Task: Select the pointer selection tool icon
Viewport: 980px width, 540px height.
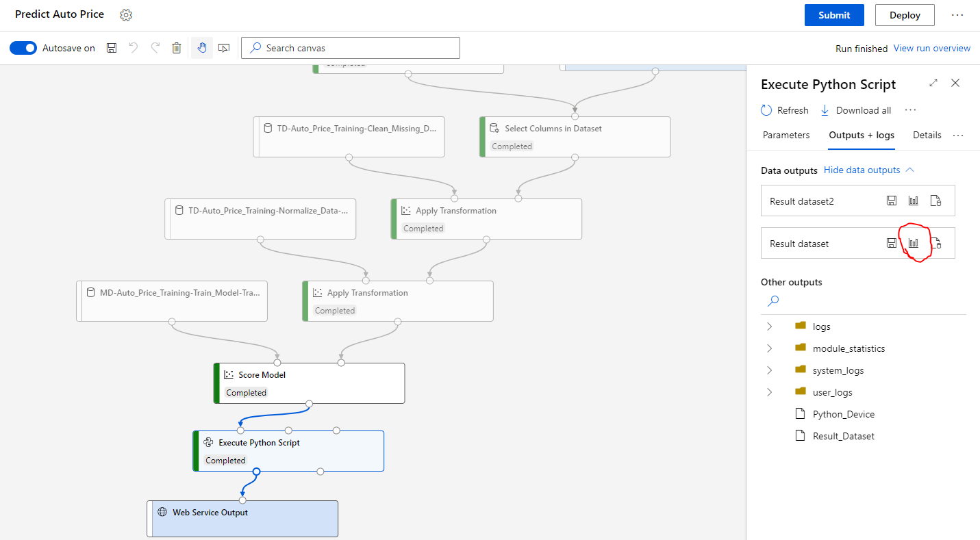Action: (x=224, y=48)
